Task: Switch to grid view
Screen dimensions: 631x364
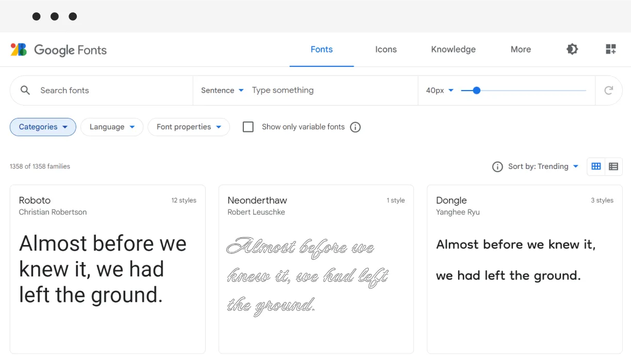Action: (x=596, y=166)
